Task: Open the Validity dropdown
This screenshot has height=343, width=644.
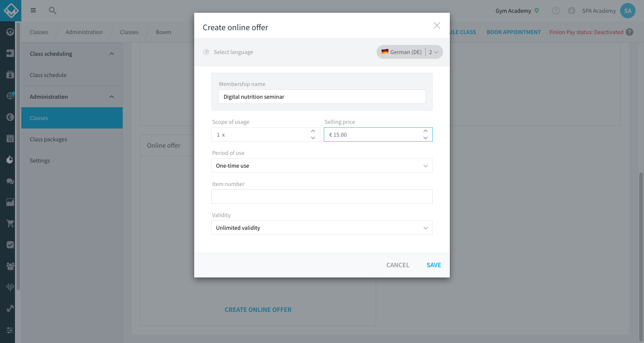Action: point(322,228)
